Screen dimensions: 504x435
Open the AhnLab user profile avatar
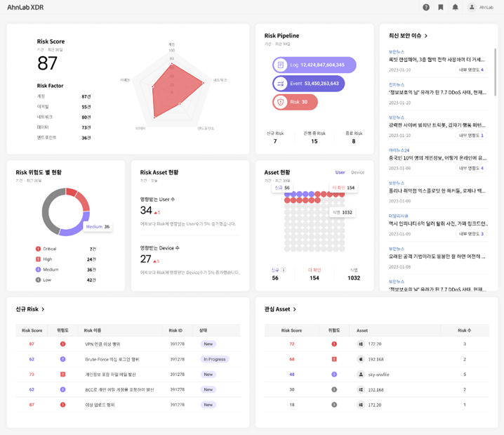472,7
